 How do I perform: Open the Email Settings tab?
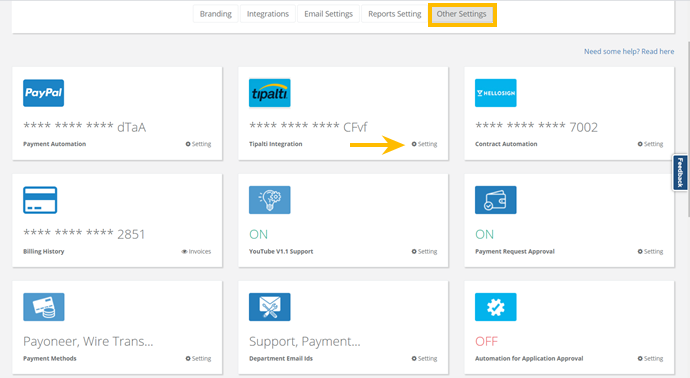pyautogui.click(x=328, y=14)
